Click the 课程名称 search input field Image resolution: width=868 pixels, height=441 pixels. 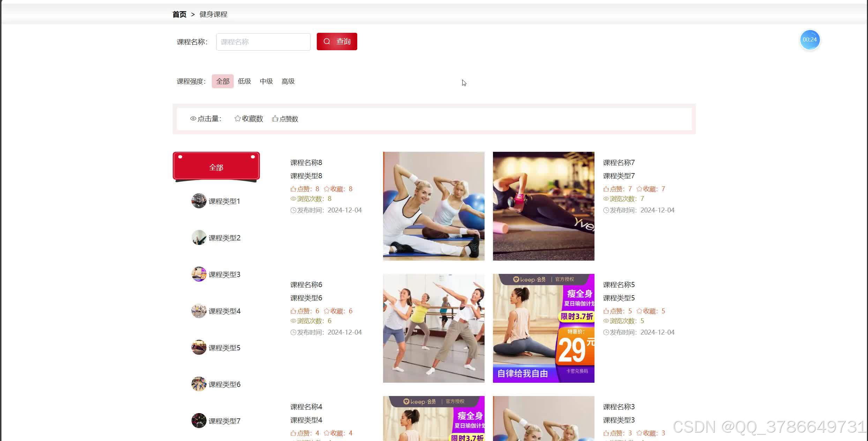263,42
